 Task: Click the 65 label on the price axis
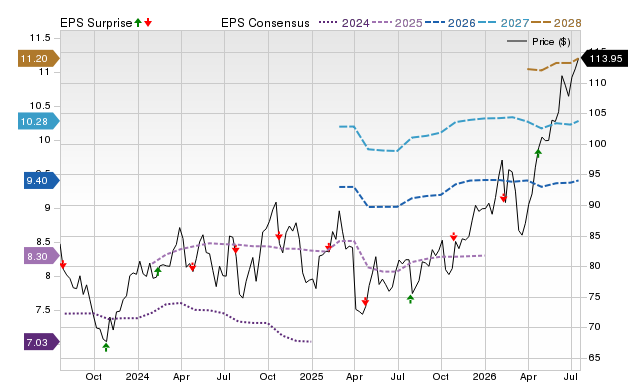point(595,358)
